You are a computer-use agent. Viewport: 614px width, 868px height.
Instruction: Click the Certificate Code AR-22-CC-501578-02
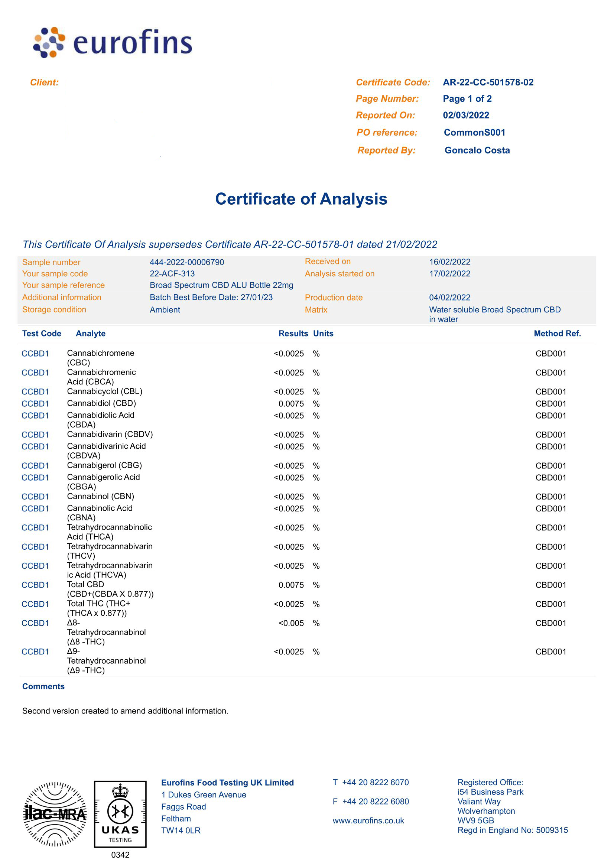(x=488, y=82)
